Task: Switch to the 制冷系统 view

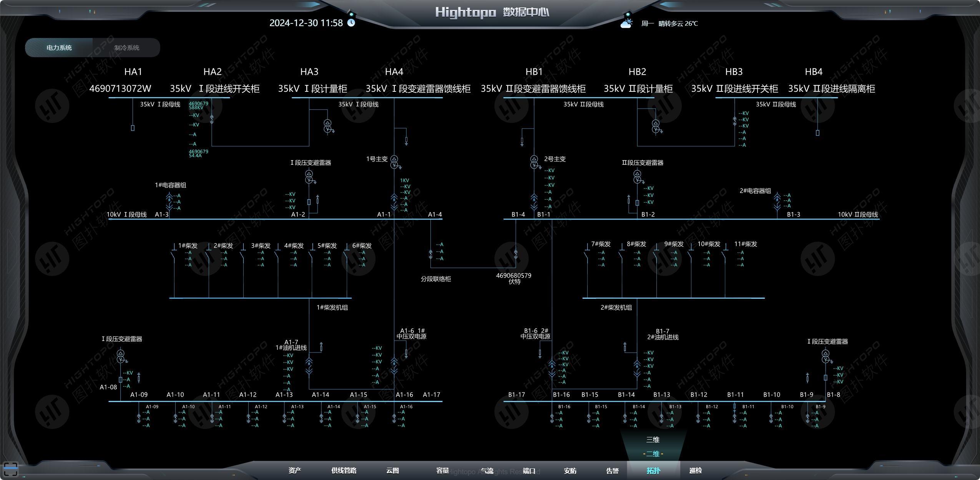Action: click(126, 48)
